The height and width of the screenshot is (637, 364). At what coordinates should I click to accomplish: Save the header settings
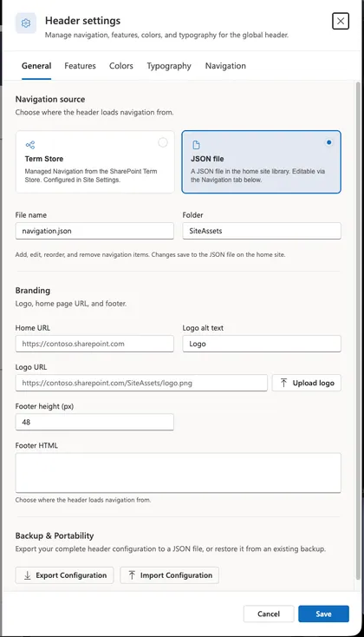click(x=323, y=614)
